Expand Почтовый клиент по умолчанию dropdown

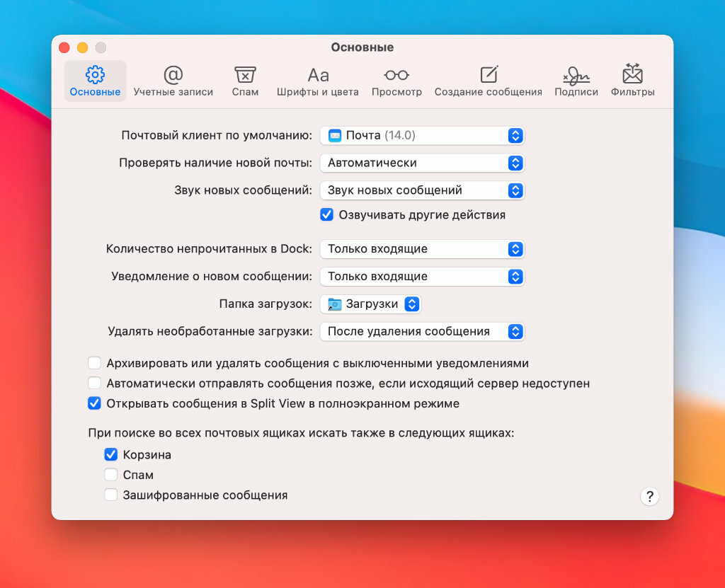pos(422,135)
